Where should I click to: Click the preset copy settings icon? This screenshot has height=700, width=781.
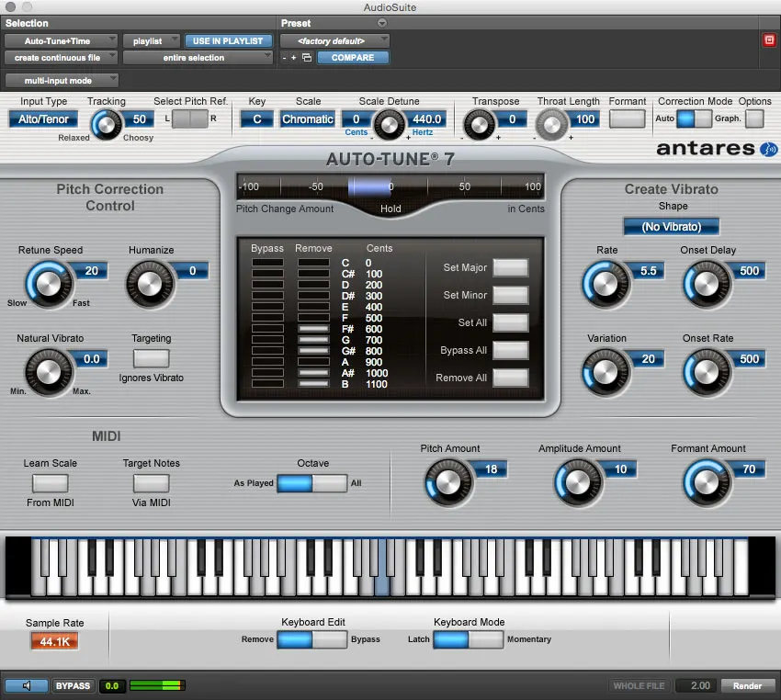307,58
